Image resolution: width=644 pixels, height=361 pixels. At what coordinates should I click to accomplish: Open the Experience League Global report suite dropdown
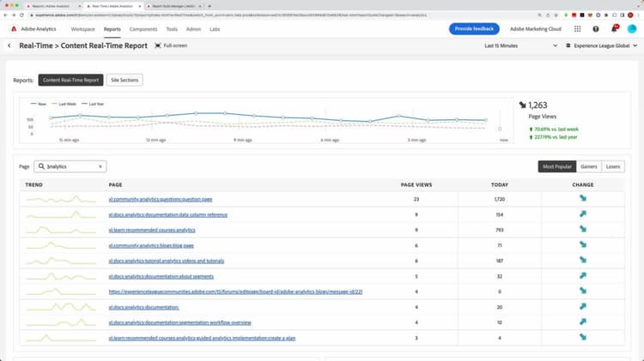pyautogui.click(x=601, y=45)
